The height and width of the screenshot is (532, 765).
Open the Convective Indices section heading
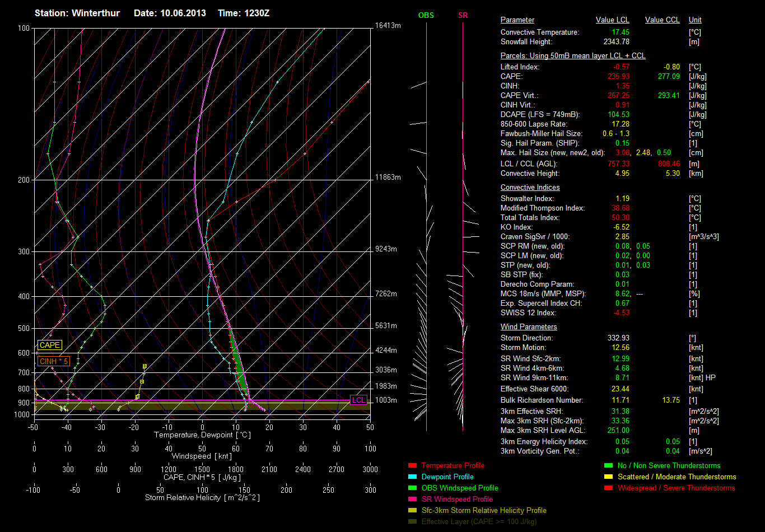530,188
